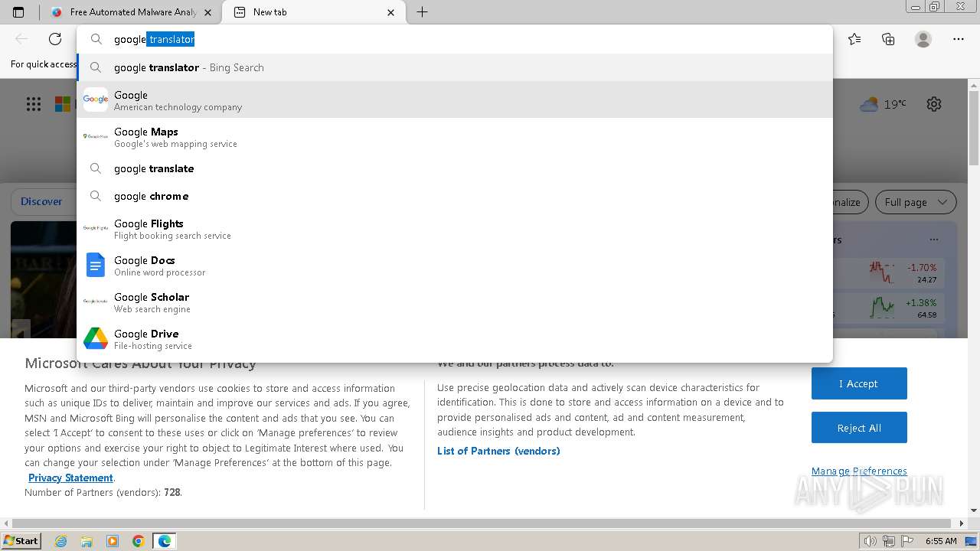This screenshot has height=551, width=980.
Task: Switch to Free Automated Malware Analysis tab
Action: click(x=132, y=12)
